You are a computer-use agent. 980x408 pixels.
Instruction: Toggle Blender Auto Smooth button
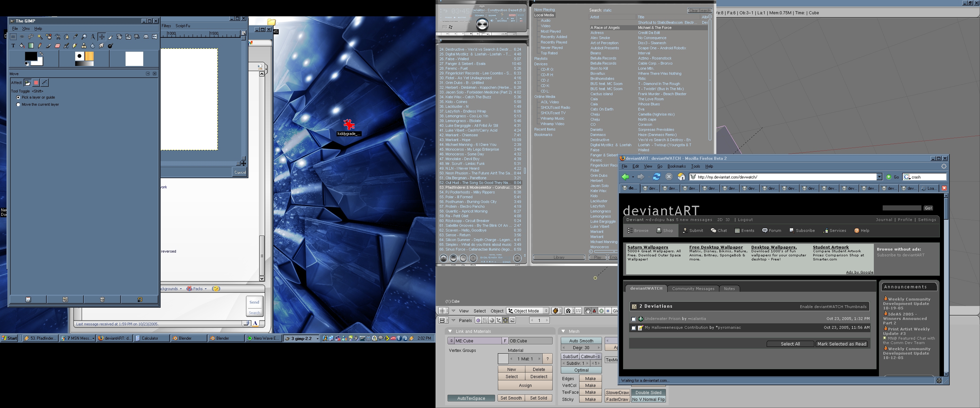[x=581, y=341]
